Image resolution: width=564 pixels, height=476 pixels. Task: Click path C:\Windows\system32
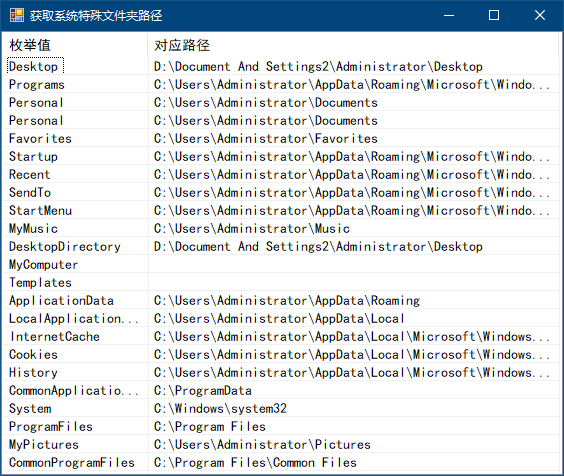(x=220, y=408)
